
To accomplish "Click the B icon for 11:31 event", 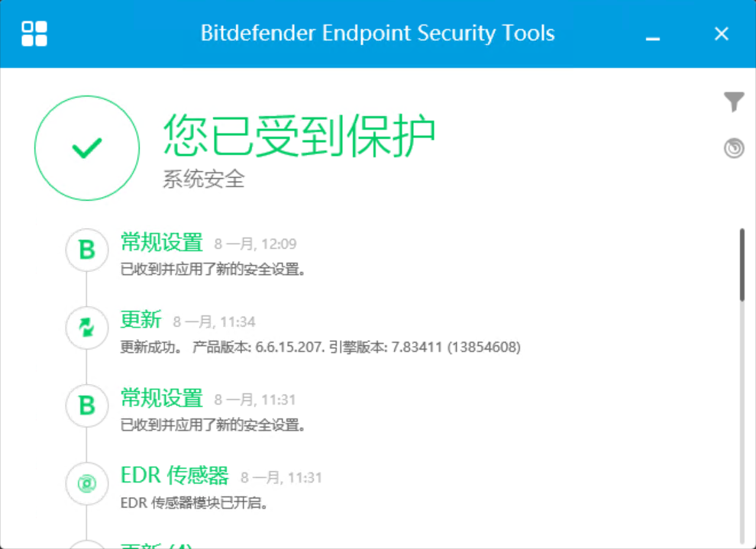I will pyautogui.click(x=87, y=405).
